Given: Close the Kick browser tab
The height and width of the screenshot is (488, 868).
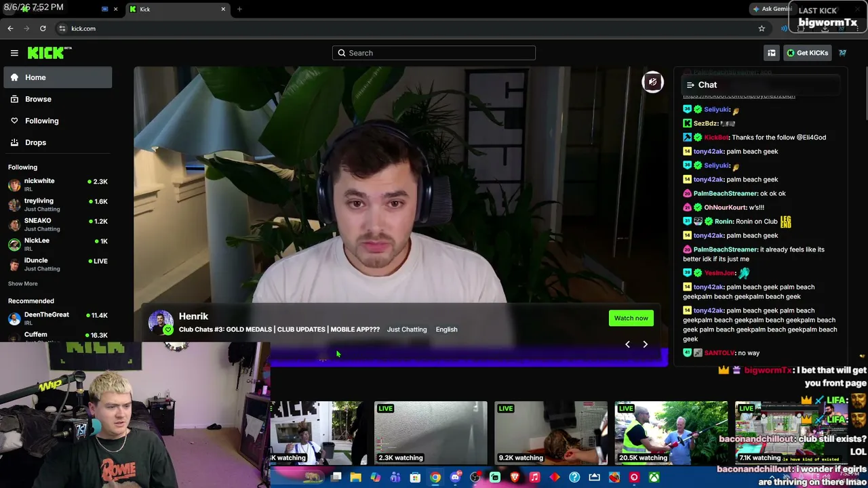Looking at the screenshot, I should tap(223, 9).
